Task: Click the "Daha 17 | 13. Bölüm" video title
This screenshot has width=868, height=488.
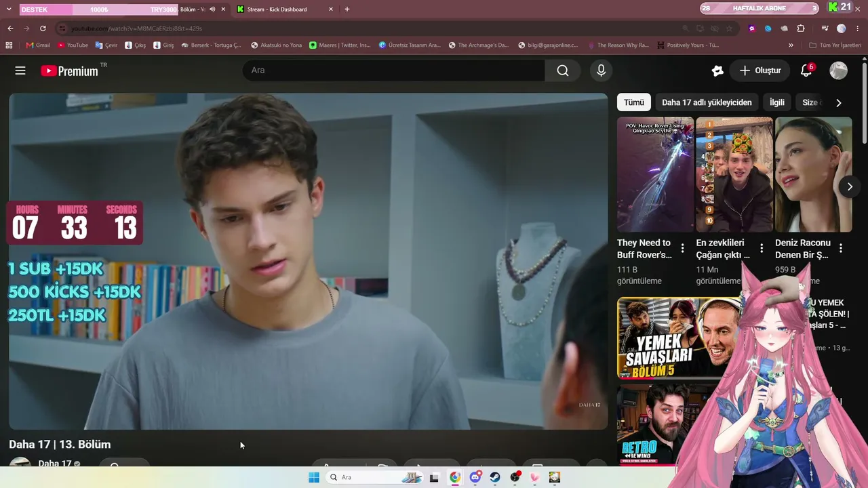Action: point(60,445)
